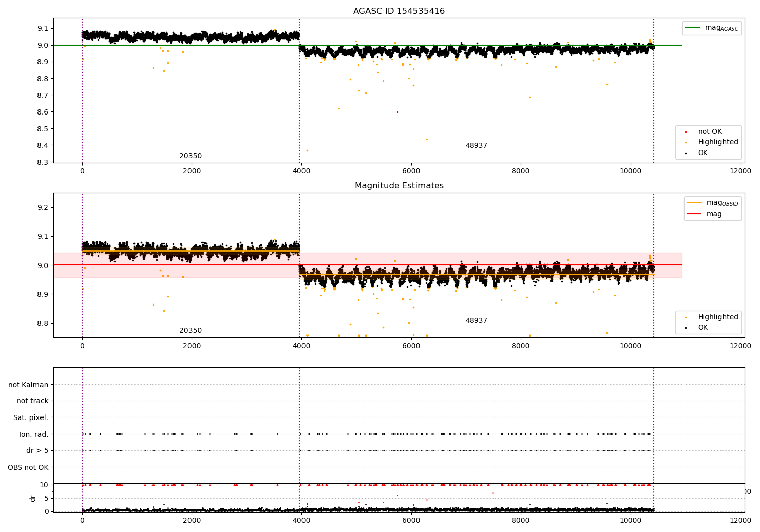
Task: Click the '4000' x-axis tick of the Magnitude Estimates plot
Action: coord(301,346)
